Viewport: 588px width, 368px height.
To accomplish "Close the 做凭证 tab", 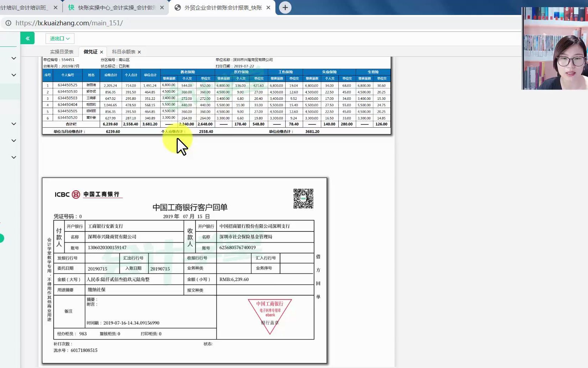I will [x=102, y=52].
